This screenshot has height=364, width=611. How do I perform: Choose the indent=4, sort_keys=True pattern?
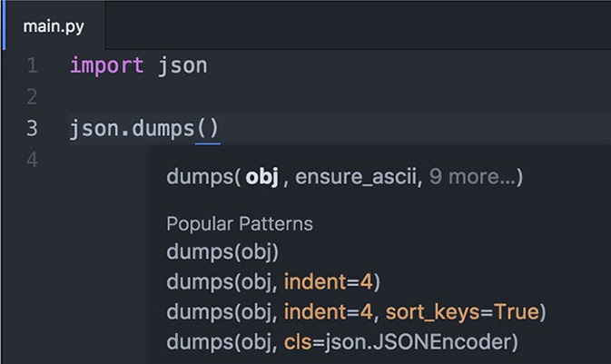(x=356, y=311)
